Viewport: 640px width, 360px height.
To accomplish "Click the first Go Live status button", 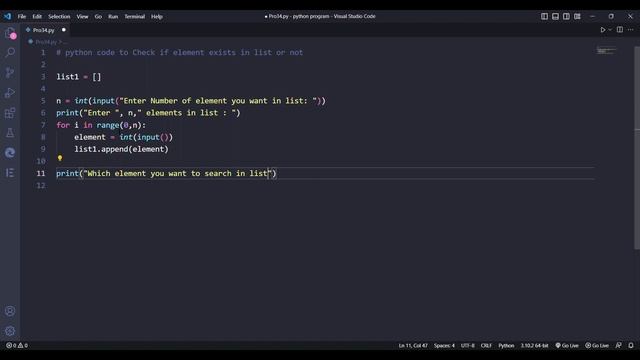I will [x=567, y=346].
